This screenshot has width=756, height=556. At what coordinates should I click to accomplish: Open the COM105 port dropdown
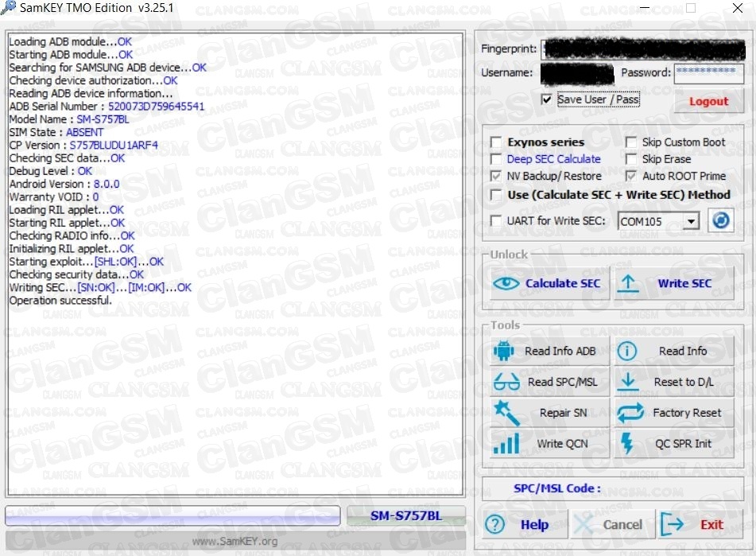692,221
